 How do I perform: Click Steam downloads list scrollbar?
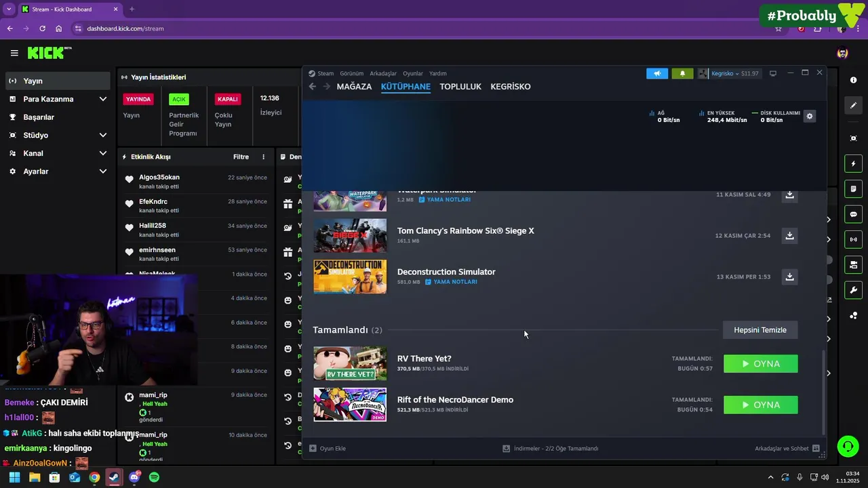[x=824, y=392]
